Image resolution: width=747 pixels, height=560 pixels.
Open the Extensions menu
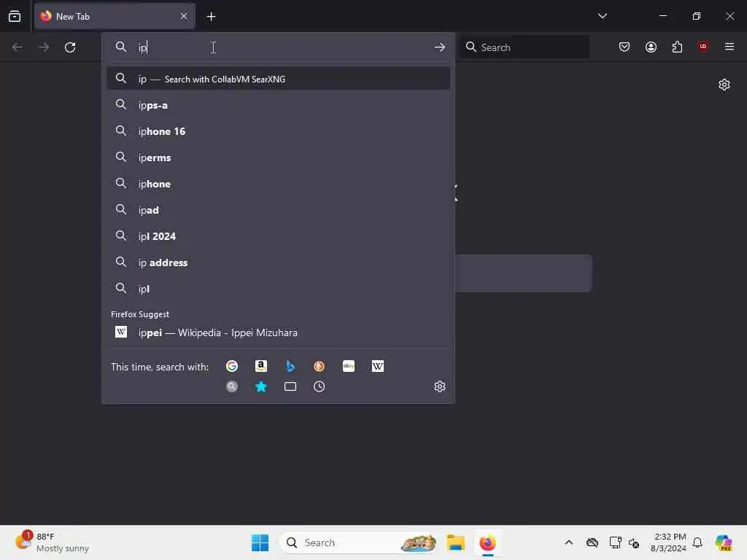click(x=678, y=47)
